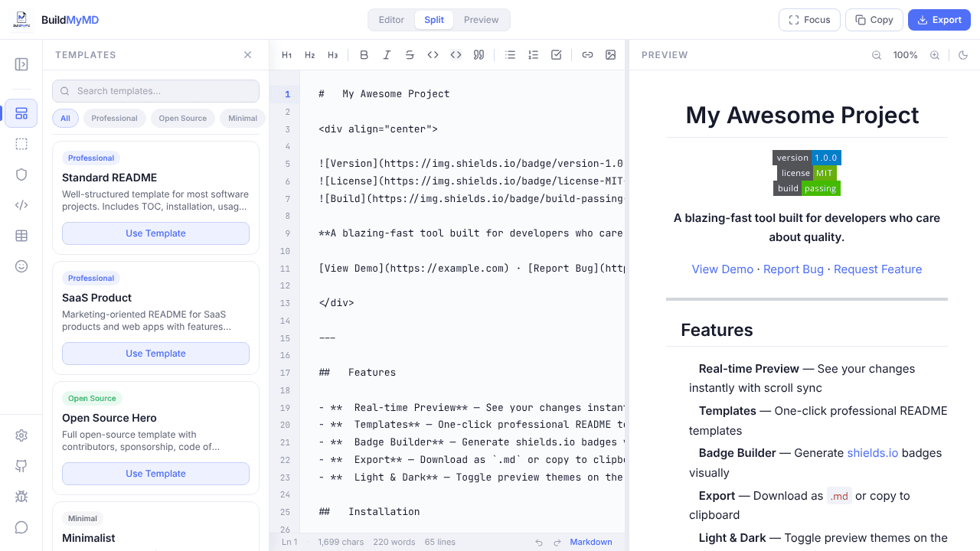The height and width of the screenshot is (551, 980).
Task: Insert Heading 1 from toolbar
Action: click(x=286, y=55)
